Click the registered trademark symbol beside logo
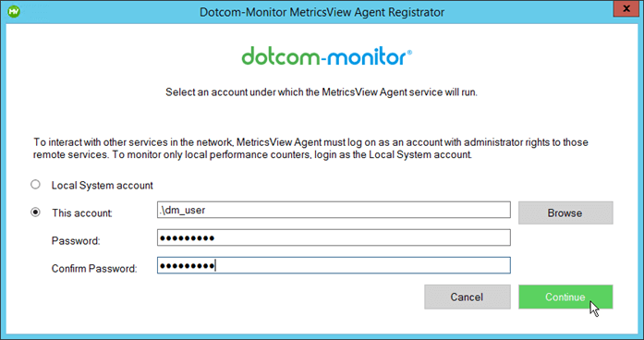 tap(409, 52)
